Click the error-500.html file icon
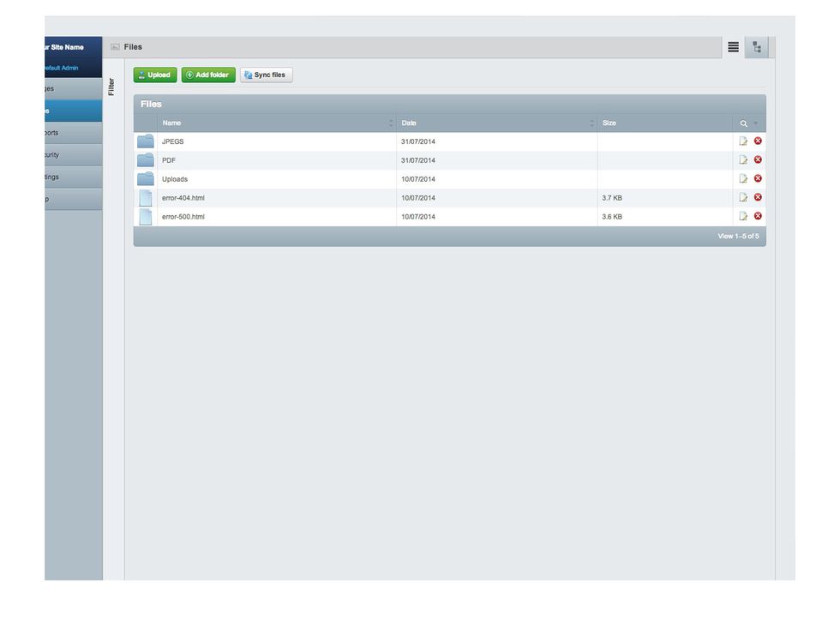Screen dimensions: 840x630 click(145, 216)
